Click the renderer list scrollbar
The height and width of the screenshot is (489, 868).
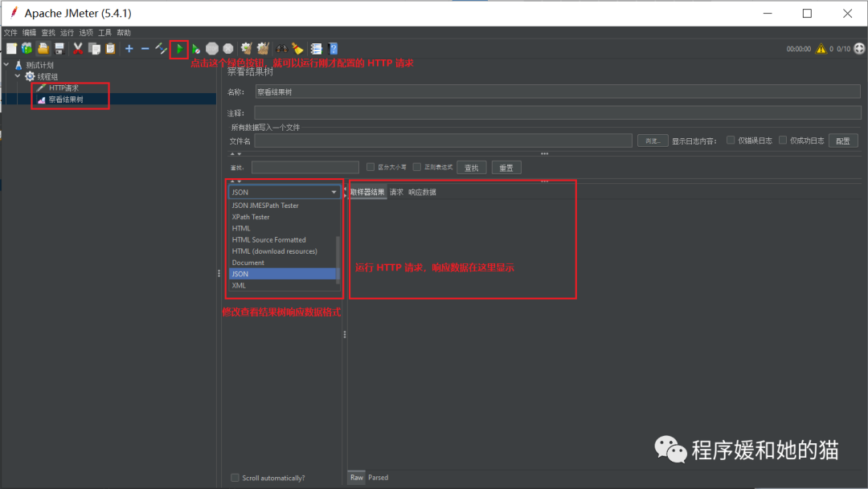point(338,260)
